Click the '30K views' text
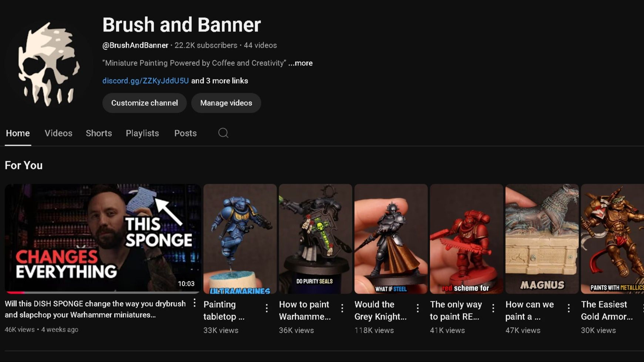This screenshot has width=644, height=362. [598, 330]
